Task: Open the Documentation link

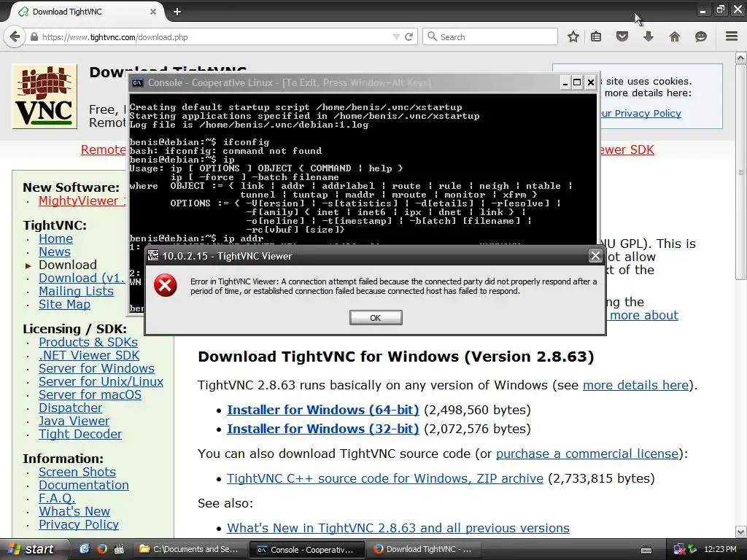Action: click(x=84, y=485)
